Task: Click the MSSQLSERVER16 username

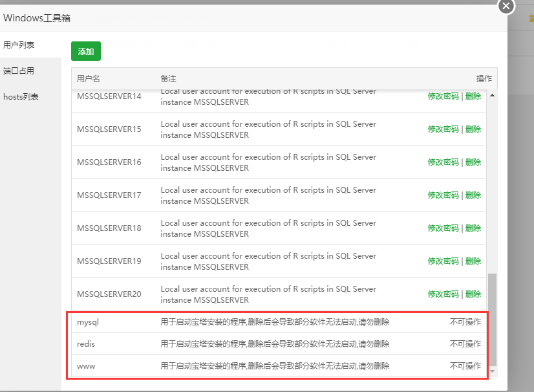Action: (x=109, y=162)
